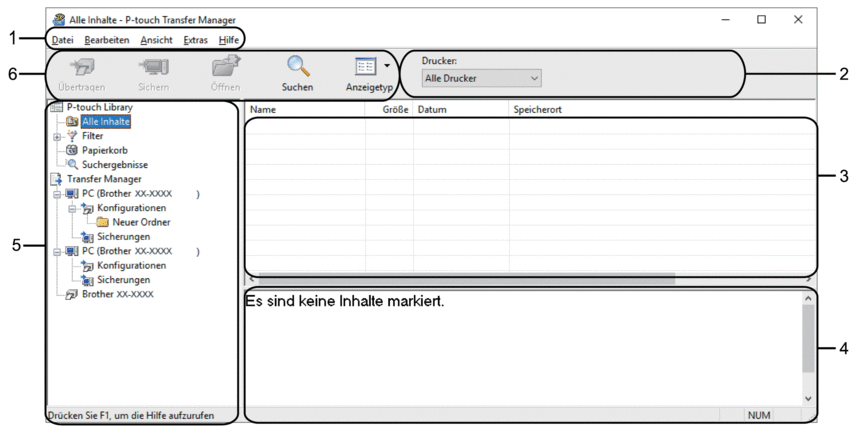Click printer icon beside last Brother XX-XXXX
The width and height of the screenshot is (861, 433).
pyautogui.click(x=72, y=295)
